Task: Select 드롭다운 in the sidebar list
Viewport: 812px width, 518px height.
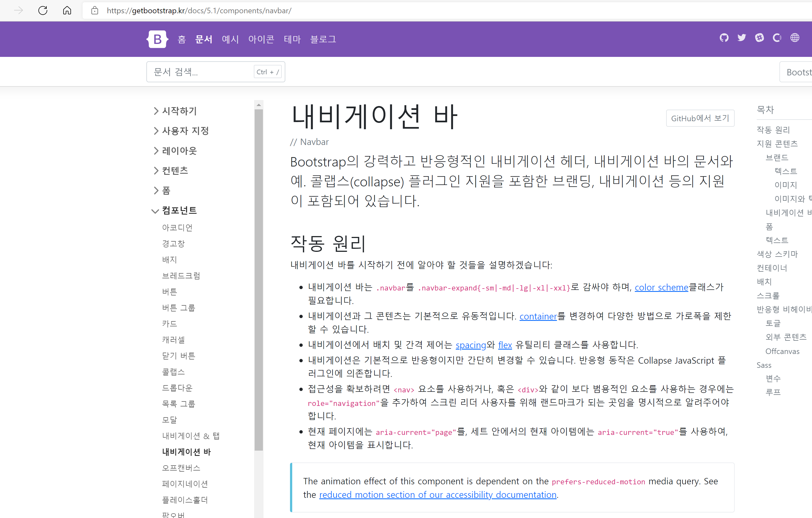Action: (177, 388)
